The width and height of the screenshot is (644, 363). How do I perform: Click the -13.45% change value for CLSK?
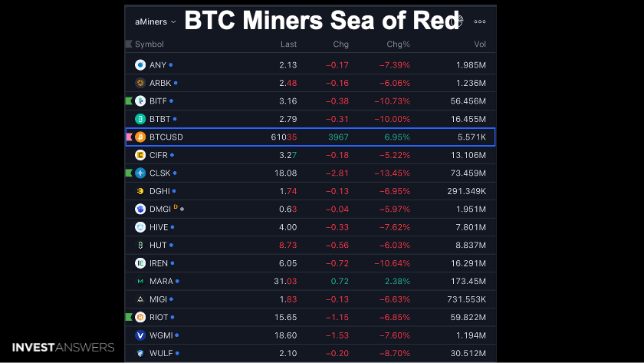(x=393, y=173)
